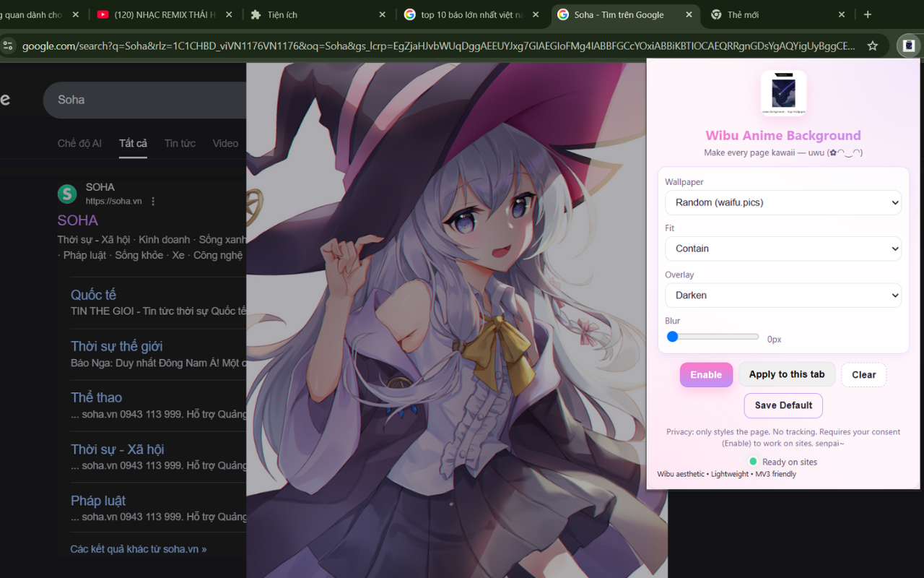This screenshot has width=924, height=578.
Task: Open Các kết quả khác từ soha.vn link
Action: (x=139, y=548)
